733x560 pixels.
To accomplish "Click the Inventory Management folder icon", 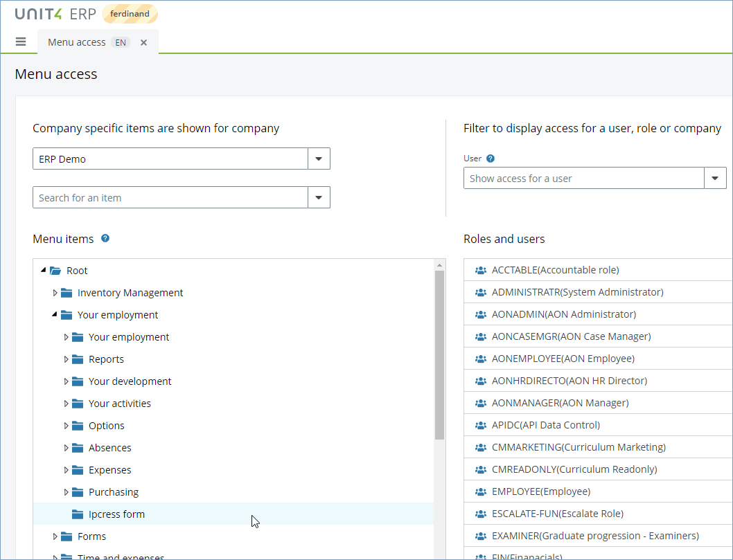I will [67, 293].
